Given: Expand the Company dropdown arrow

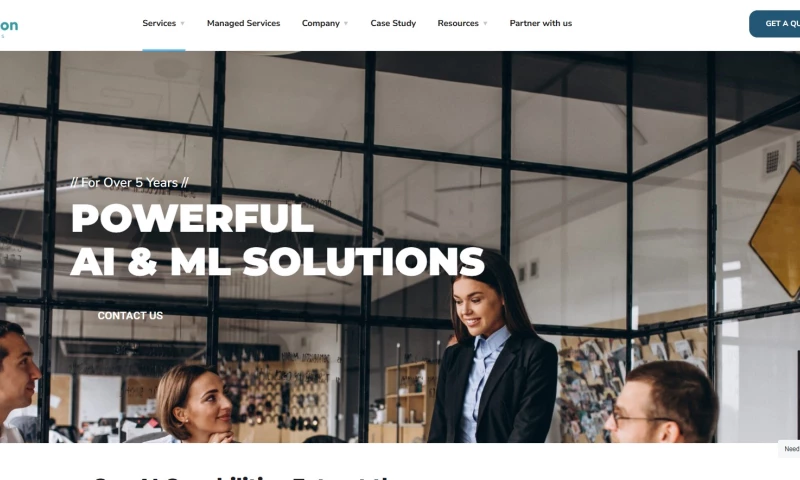Looking at the screenshot, I should point(346,23).
